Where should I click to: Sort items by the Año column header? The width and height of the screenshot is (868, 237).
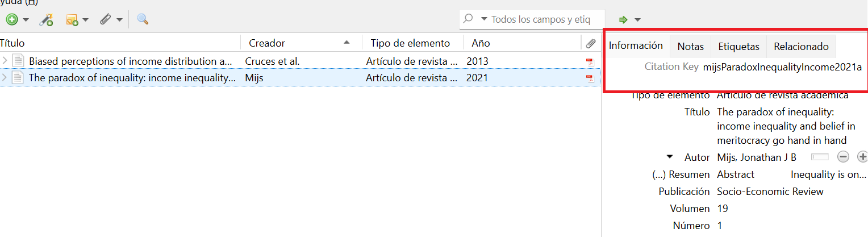(481, 43)
